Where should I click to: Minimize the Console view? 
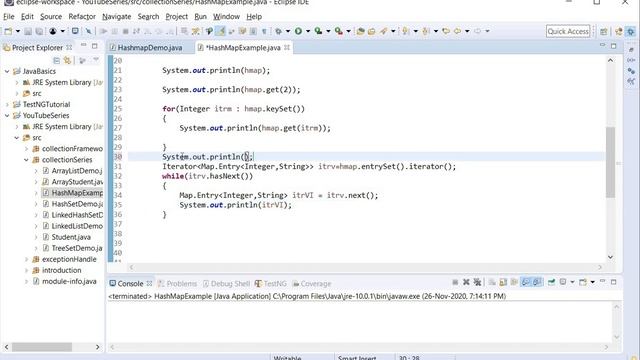pyautogui.click(x=602, y=282)
